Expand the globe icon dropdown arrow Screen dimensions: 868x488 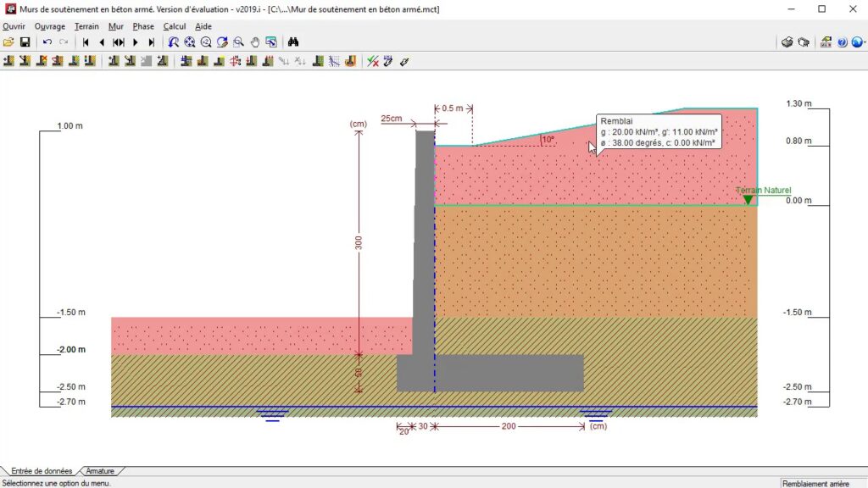pos(864,42)
